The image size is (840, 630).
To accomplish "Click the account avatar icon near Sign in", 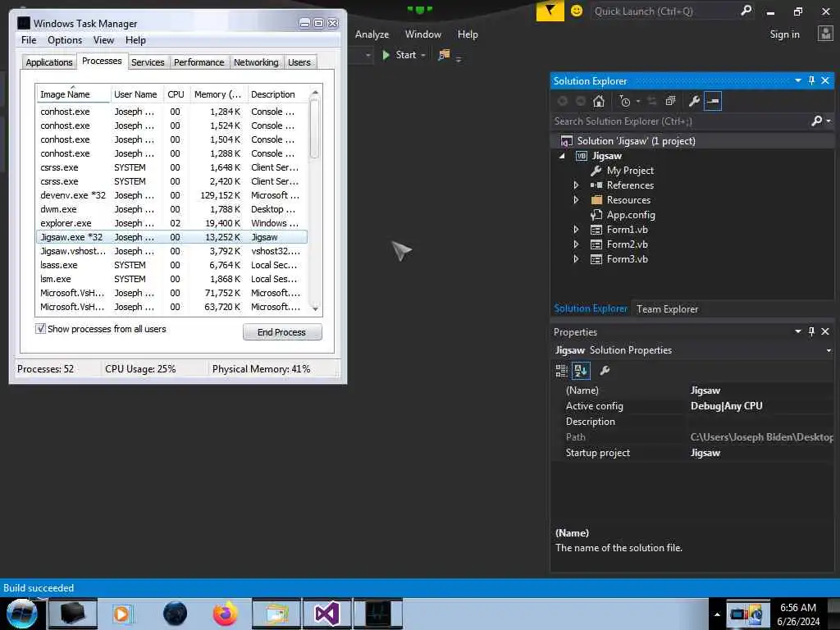I will click(x=825, y=34).
